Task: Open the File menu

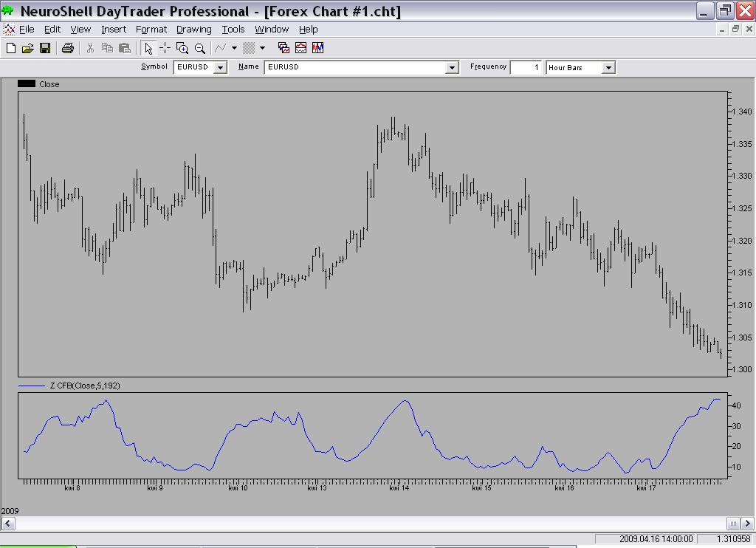Action: pyautogui.click(x=27, y=30)
